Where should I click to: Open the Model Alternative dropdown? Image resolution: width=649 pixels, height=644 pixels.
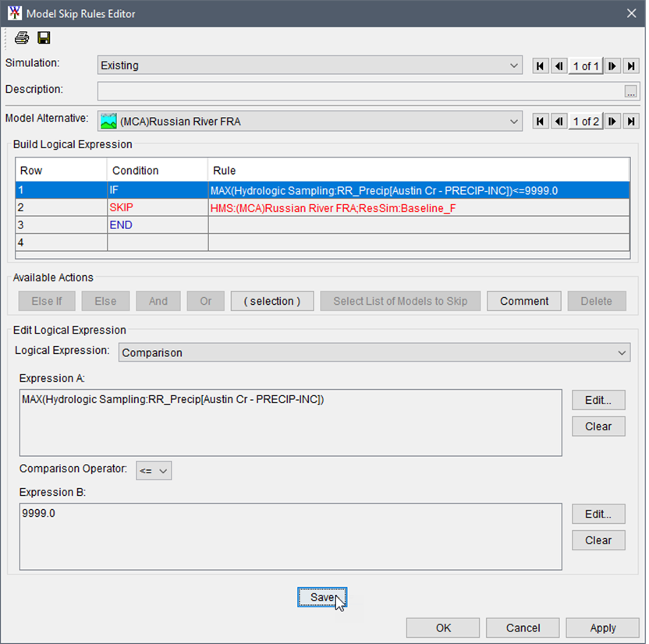click(513, 121)
